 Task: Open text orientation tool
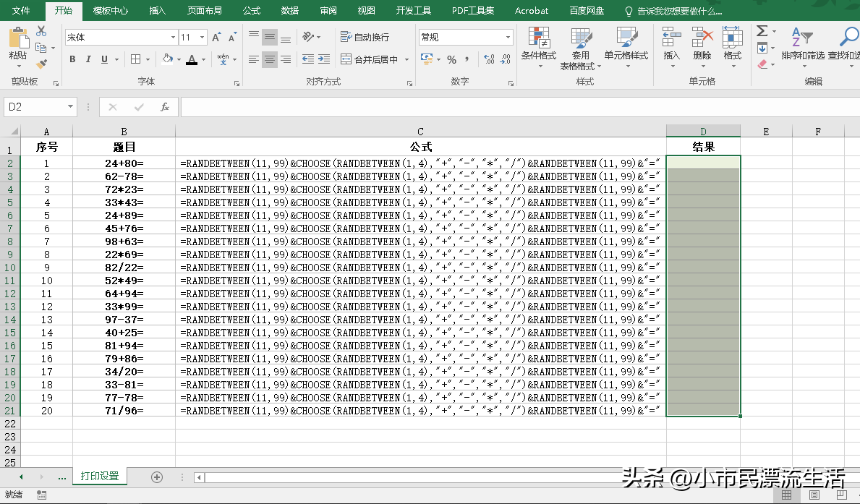[x=308, y=37]
